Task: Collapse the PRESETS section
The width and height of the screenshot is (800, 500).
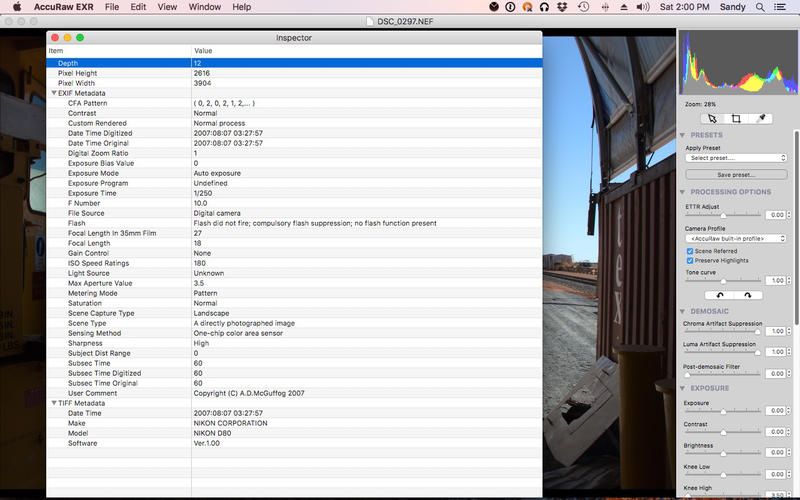Action: click(x=683, y=135)
